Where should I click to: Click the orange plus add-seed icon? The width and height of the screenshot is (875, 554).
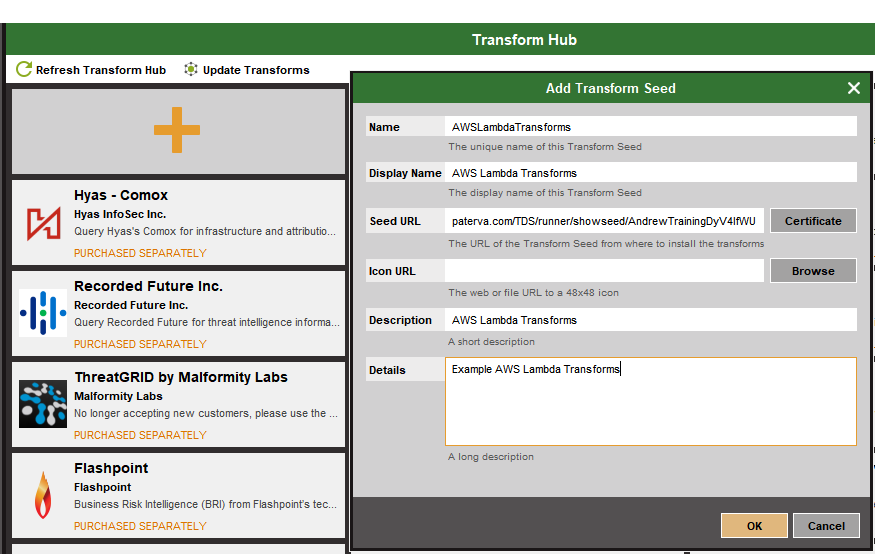coord(177,130)
